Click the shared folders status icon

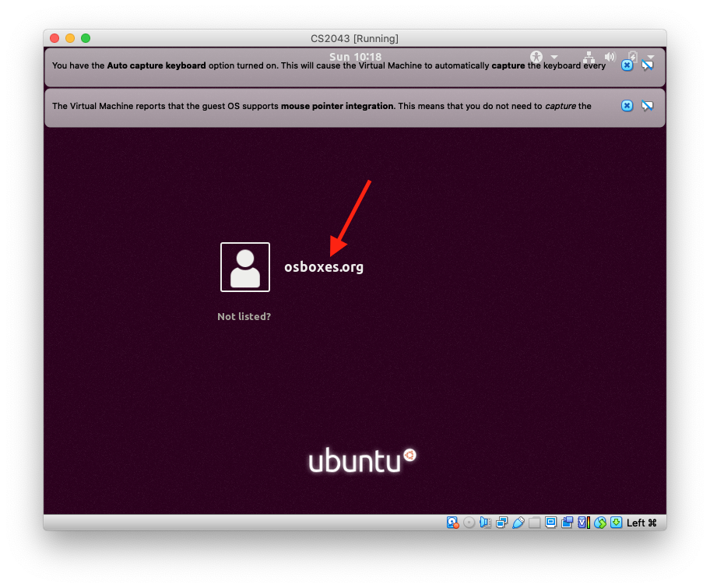535,523
